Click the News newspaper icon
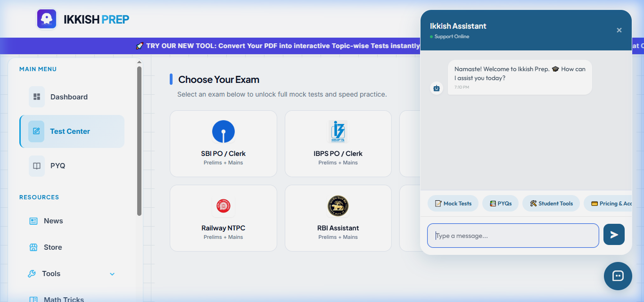This screenshot has height=302, width=644. click(x=33, y=221)
